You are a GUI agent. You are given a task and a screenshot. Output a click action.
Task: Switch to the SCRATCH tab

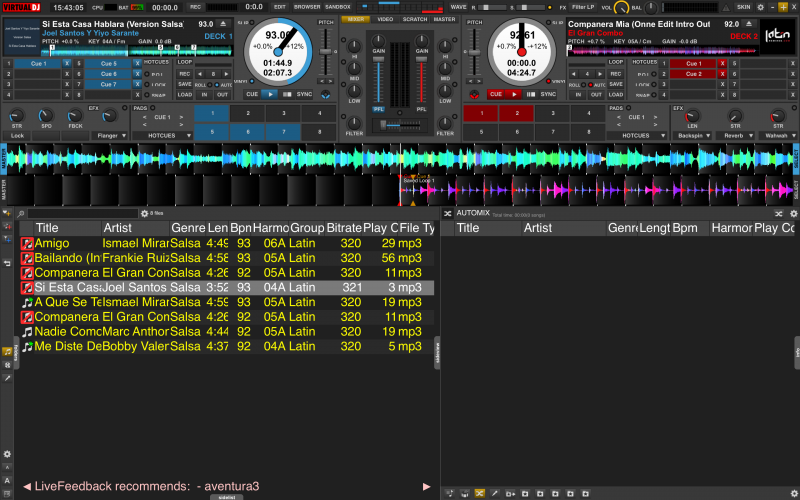pyautogui.click(x=415, y=19)
